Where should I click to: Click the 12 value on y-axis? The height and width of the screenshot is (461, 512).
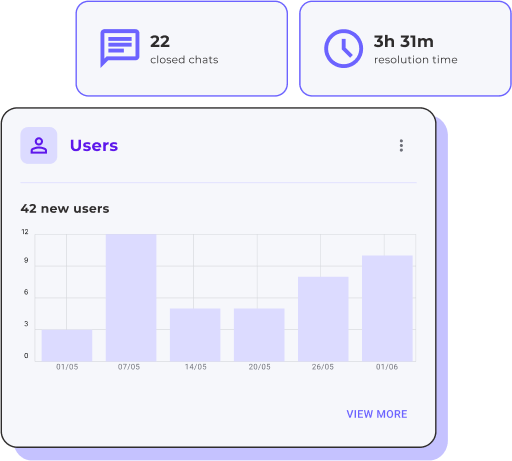pyautogui.click(x=25, y=232)
